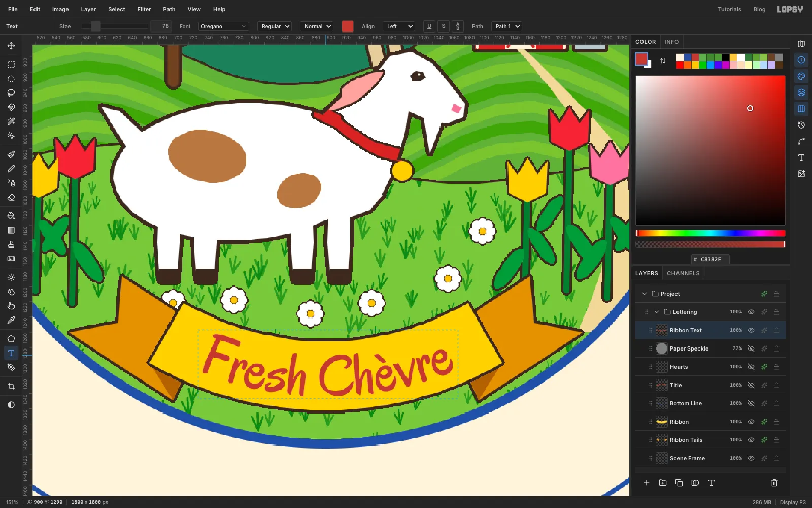Select the Move tool

pyautogui.click(x=11, y=46)
